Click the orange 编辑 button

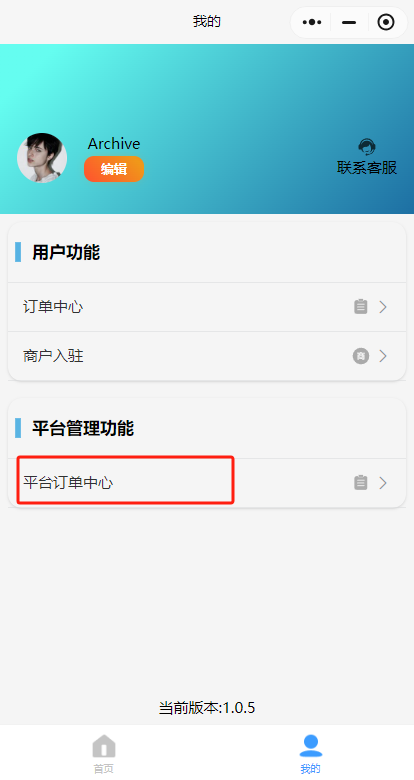point(114,169)
